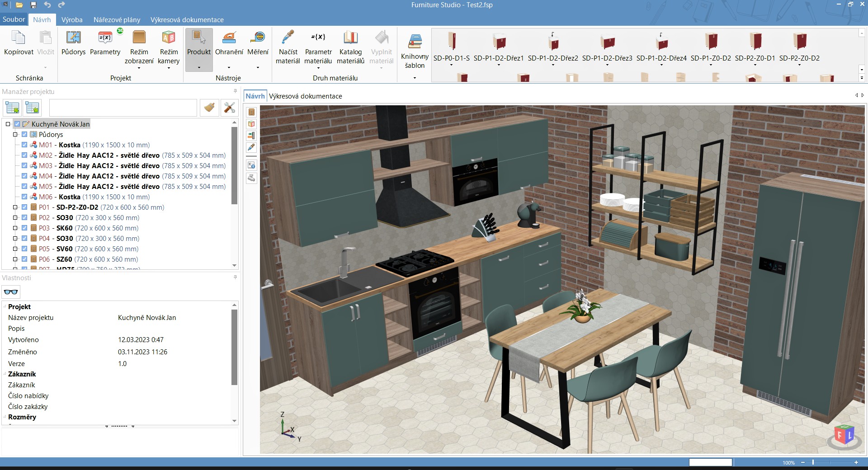Collapse the Projekt properties section
868x470 pixels.
5,306
